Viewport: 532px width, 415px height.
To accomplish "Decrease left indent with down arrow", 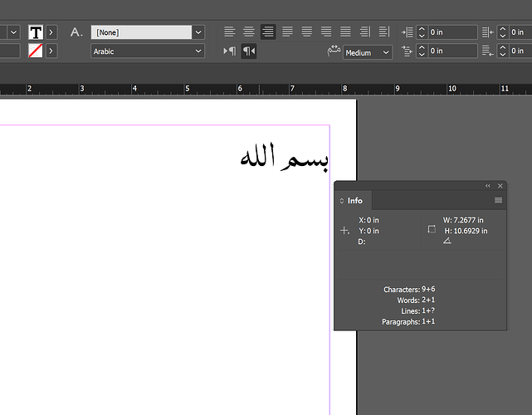I will pyautogui.click(x=422, y=36).
